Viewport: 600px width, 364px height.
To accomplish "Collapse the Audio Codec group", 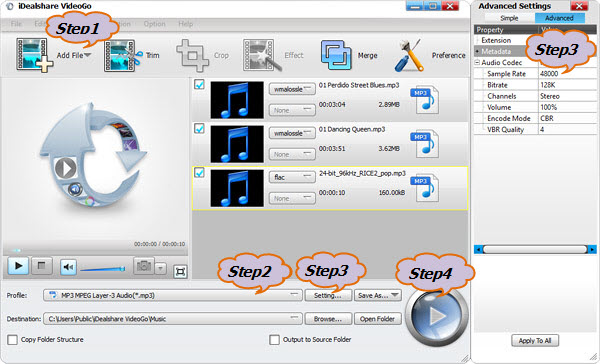I will (477, 62).
